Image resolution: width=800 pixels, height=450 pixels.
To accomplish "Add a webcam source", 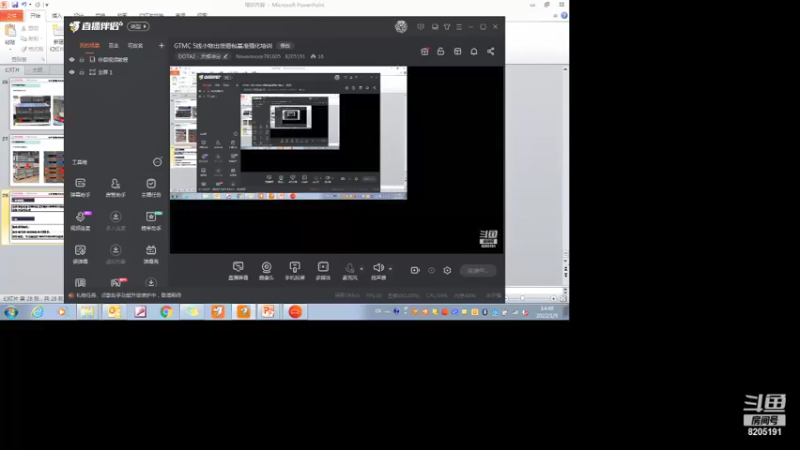I will pyautogui.click(x=266, y=271).
